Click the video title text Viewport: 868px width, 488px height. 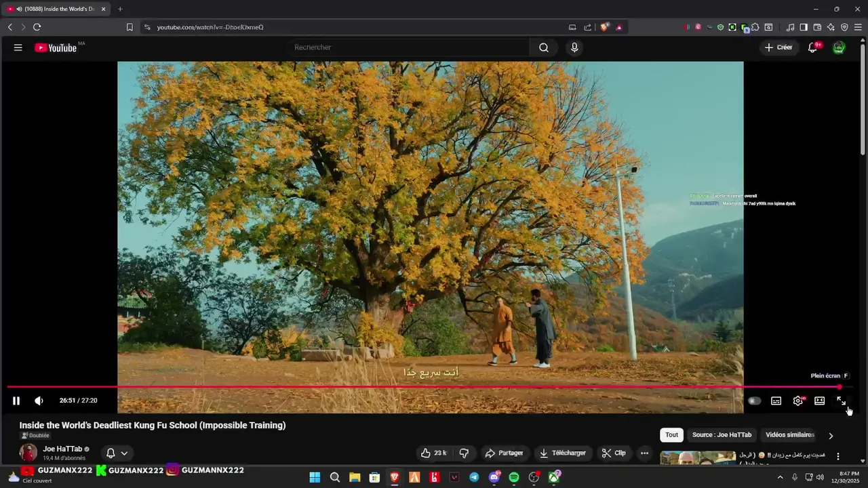pos(153,425)
